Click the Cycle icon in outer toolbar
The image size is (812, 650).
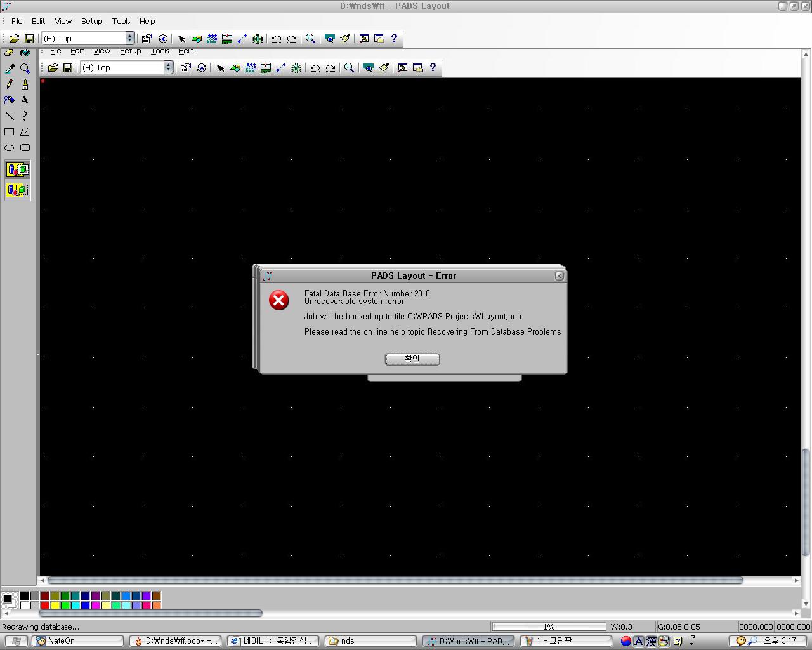point(163,38)
